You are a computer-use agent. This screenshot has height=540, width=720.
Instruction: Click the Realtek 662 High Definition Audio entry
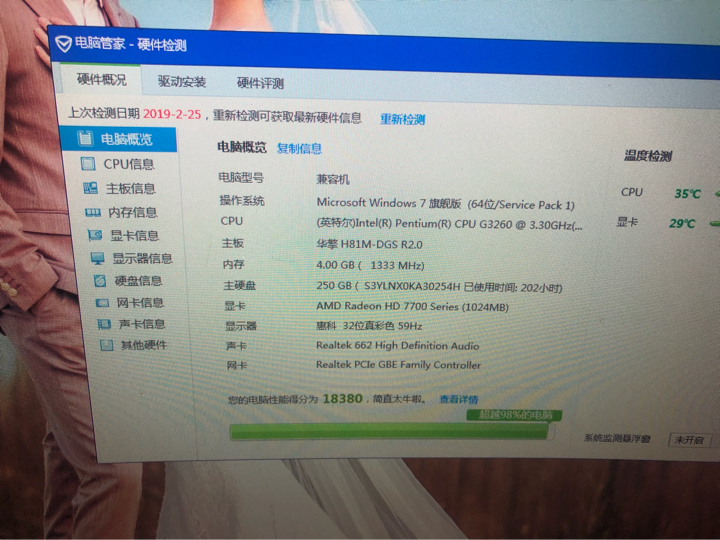click(x=398, y=346)
